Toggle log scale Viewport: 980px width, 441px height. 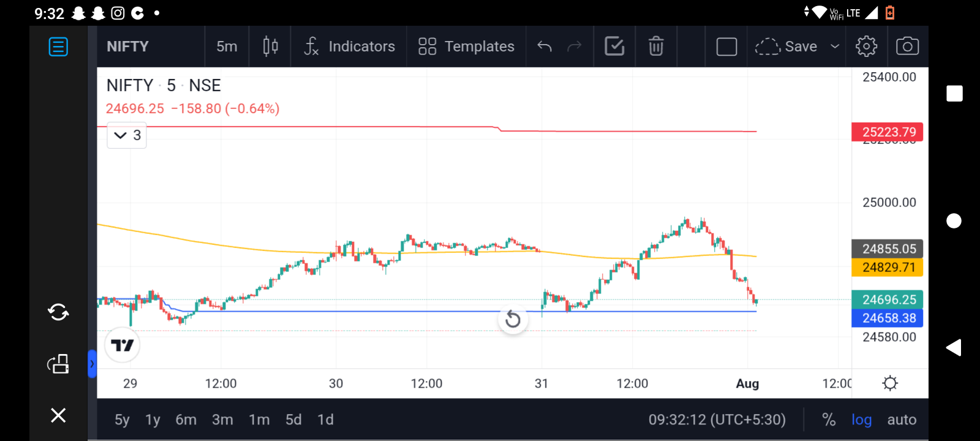click(861, 420)
